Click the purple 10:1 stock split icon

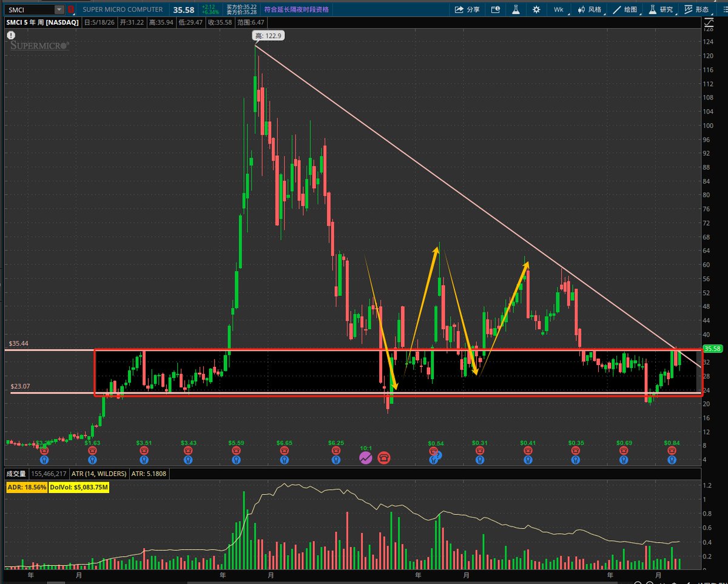point(365,458)
